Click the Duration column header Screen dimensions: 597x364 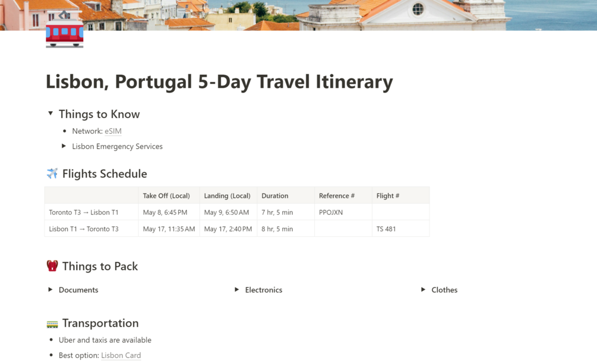click(x=275, y=195)
